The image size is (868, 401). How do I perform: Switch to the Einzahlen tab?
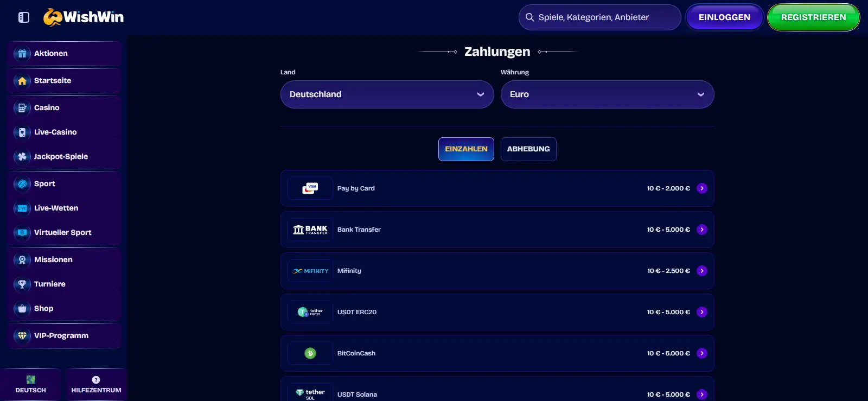(466, 149)
